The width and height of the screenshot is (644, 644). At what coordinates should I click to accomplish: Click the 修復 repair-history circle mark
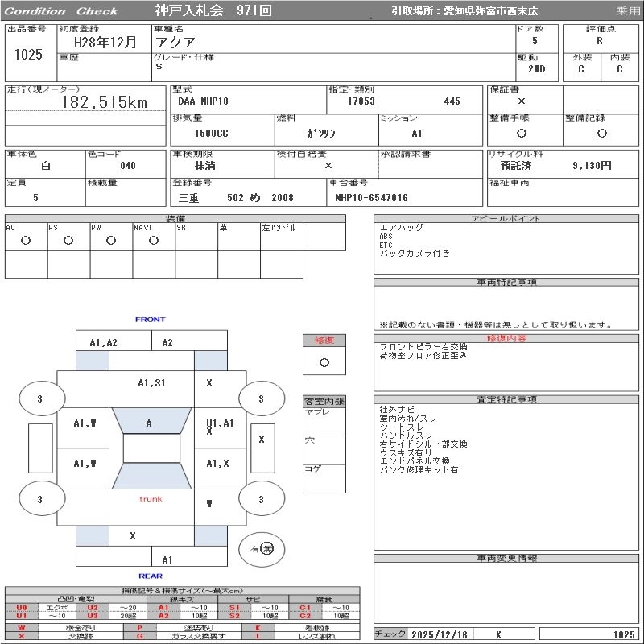point(324,362)
